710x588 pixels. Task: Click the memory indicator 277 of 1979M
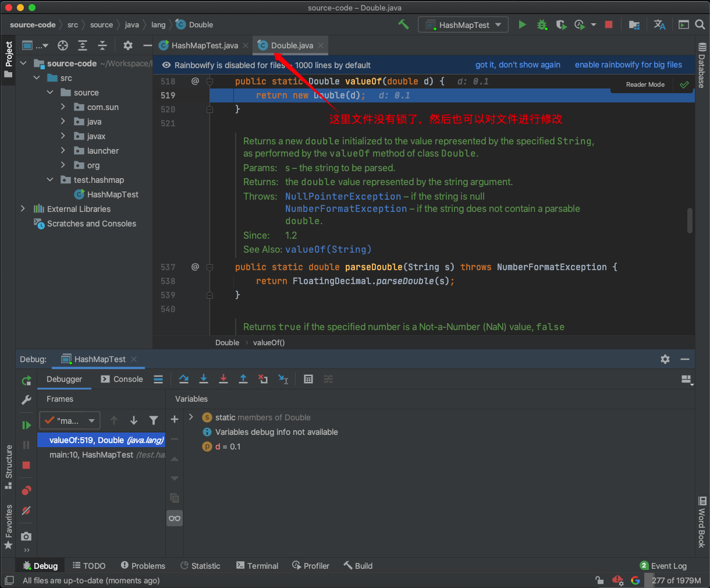coord(676,580)
